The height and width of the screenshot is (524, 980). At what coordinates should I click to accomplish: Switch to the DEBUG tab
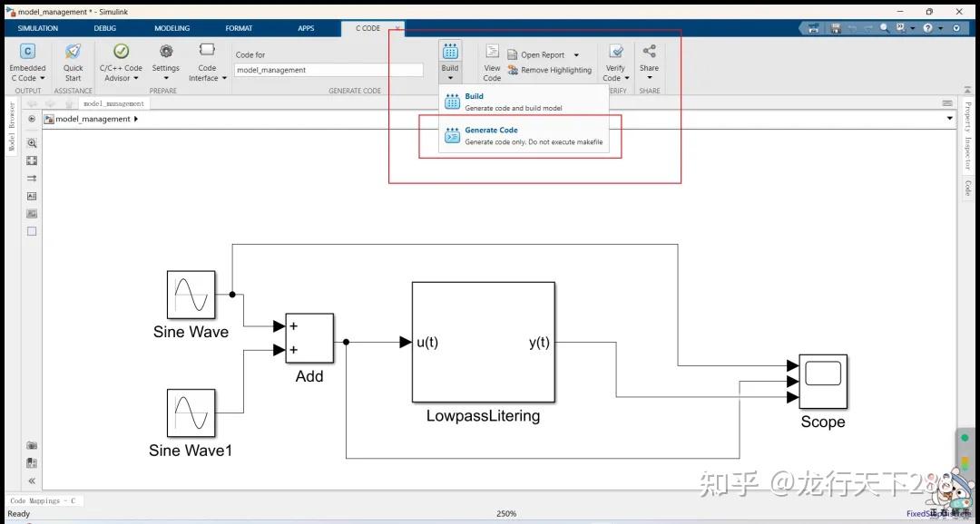(105, 28)
